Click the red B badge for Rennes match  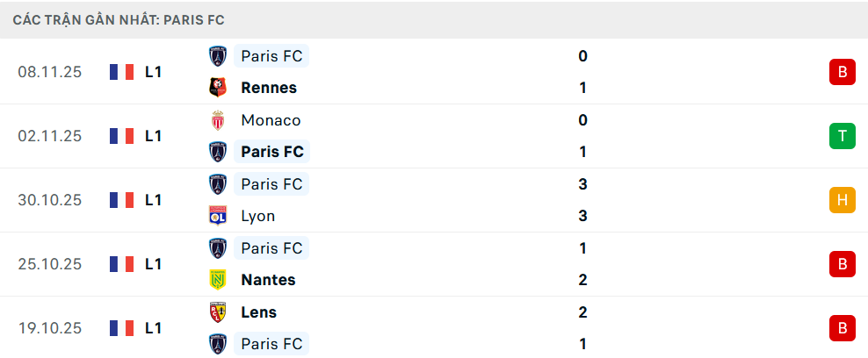coord(842,72)
